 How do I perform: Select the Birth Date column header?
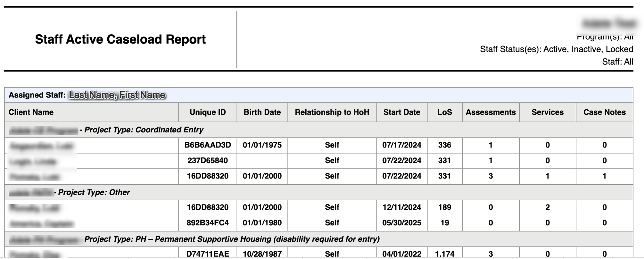262,112
